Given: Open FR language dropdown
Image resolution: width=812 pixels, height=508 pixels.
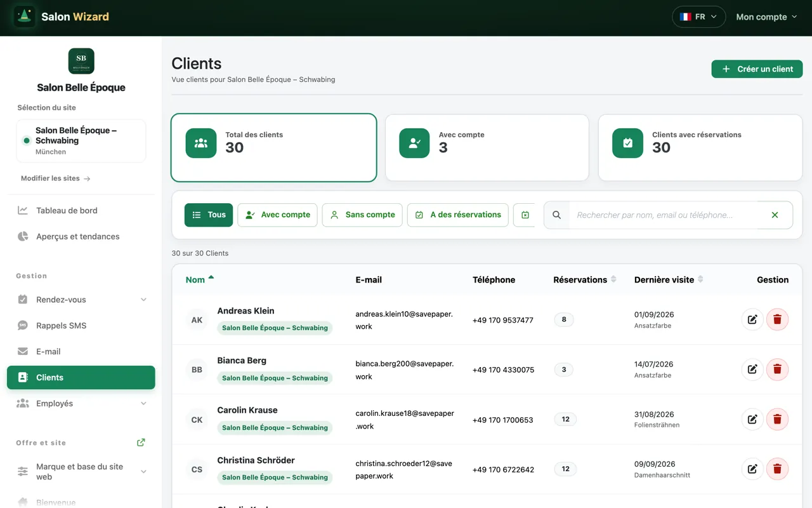Looking at the screenshot, I should 698,17.
